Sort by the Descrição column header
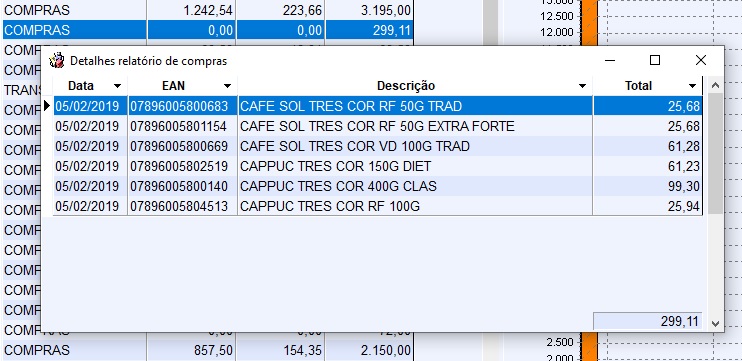The height and width of the screenshot is (361, 742). (406, 86)
